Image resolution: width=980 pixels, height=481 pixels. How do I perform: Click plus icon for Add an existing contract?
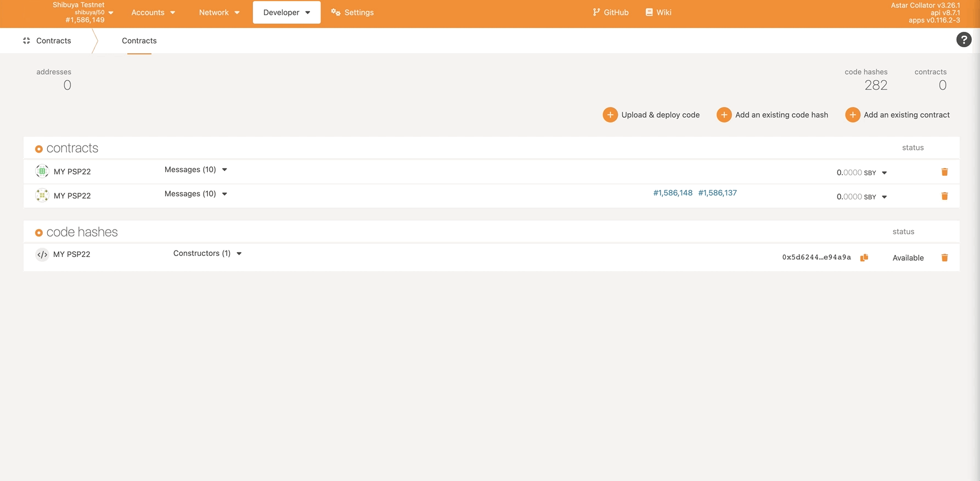click(852, 115)
